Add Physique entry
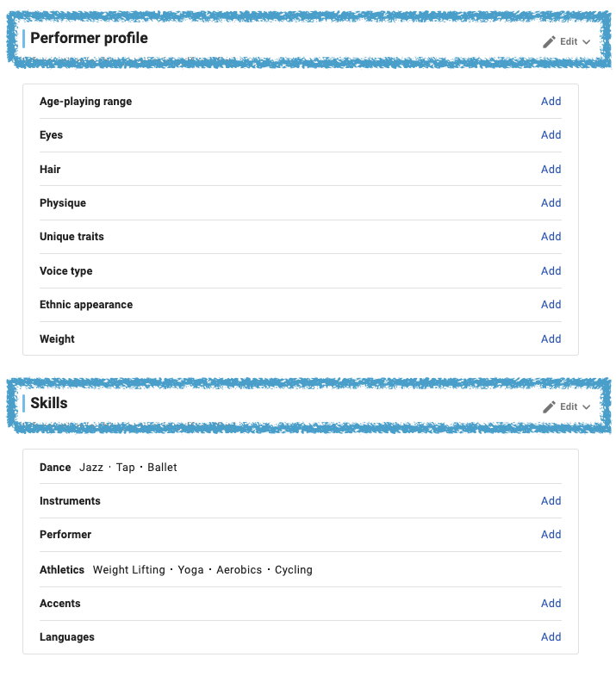Viewport: 616px width, 676px height. [x=551, y=203]
